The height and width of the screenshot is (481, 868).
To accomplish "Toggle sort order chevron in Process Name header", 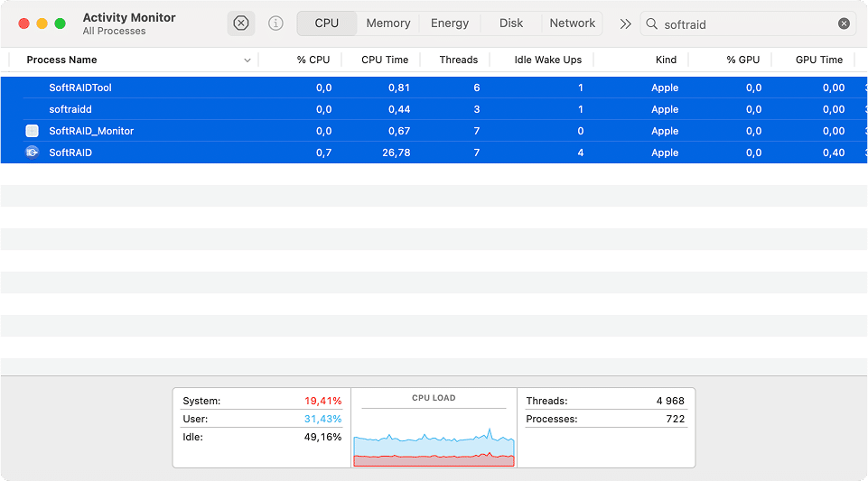I will 247,60.
